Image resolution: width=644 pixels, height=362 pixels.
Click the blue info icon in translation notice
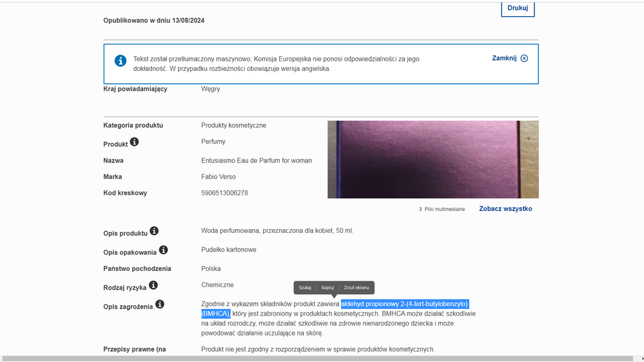tap(121, 61)
